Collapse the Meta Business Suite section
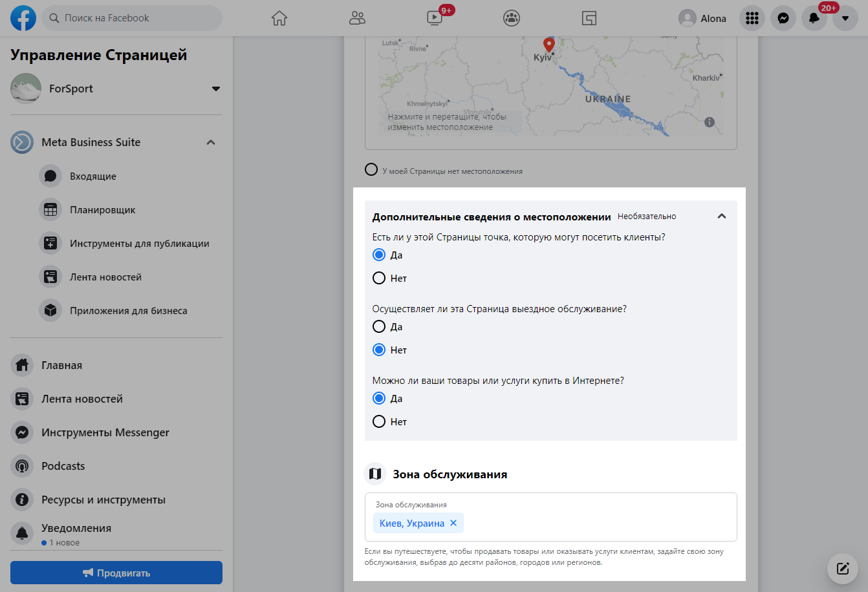Viewport: 868px width, 592px height. 211,142
